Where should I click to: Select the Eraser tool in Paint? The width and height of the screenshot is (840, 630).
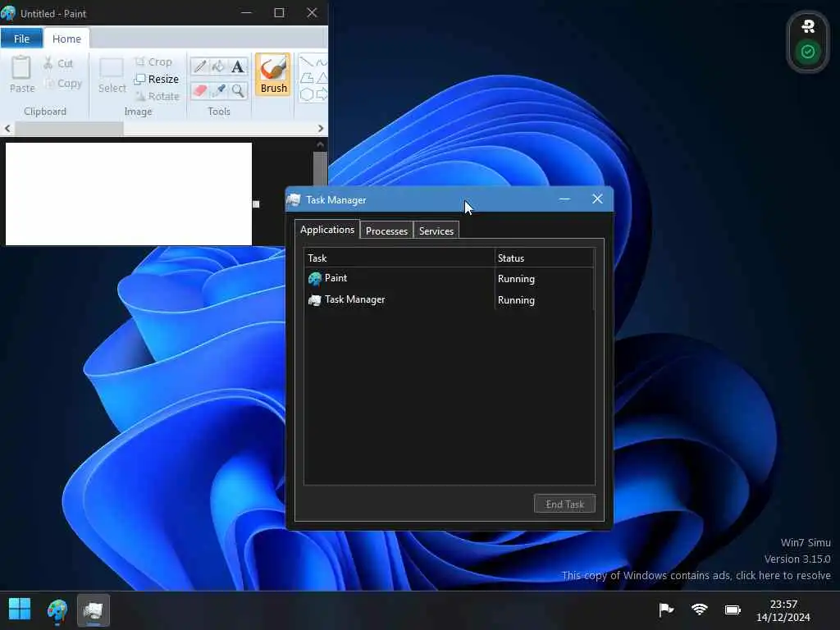coord(200,90)
